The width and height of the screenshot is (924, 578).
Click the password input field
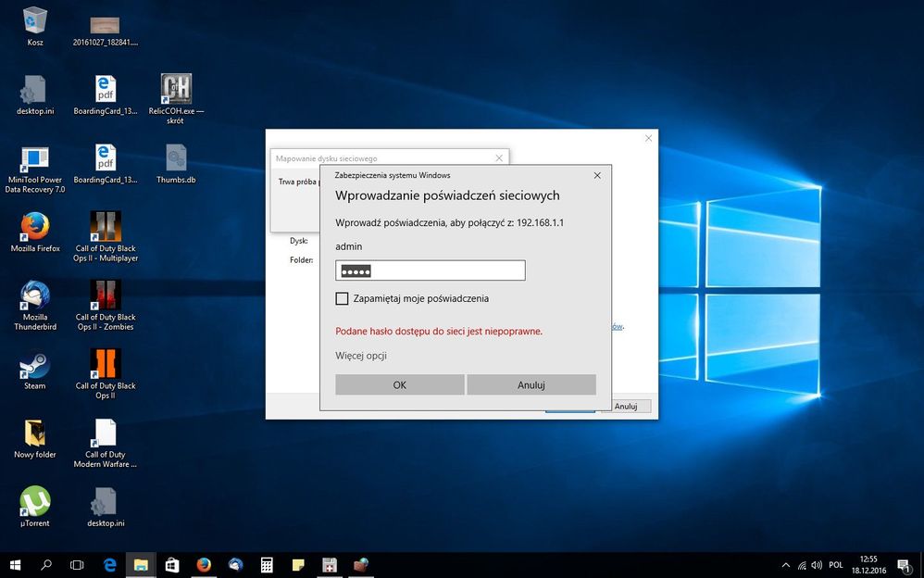click(x=431, y=270)
